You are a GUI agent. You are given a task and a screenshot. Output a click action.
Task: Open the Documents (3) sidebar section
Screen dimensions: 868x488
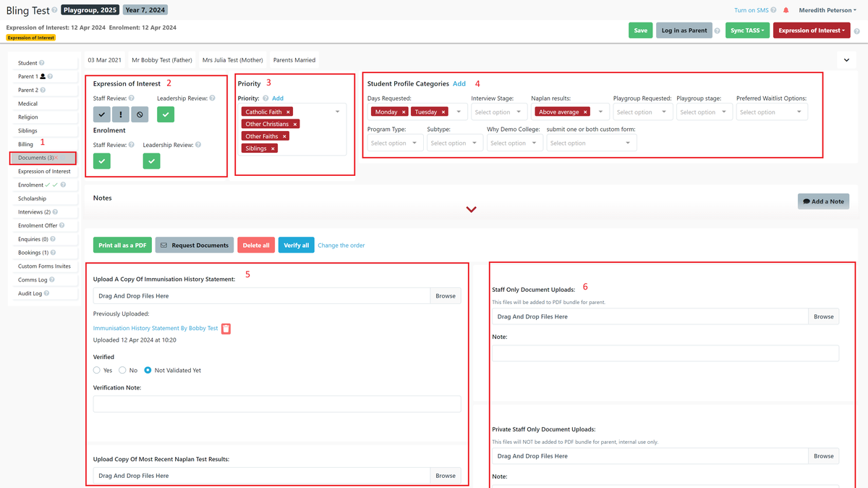35,157
